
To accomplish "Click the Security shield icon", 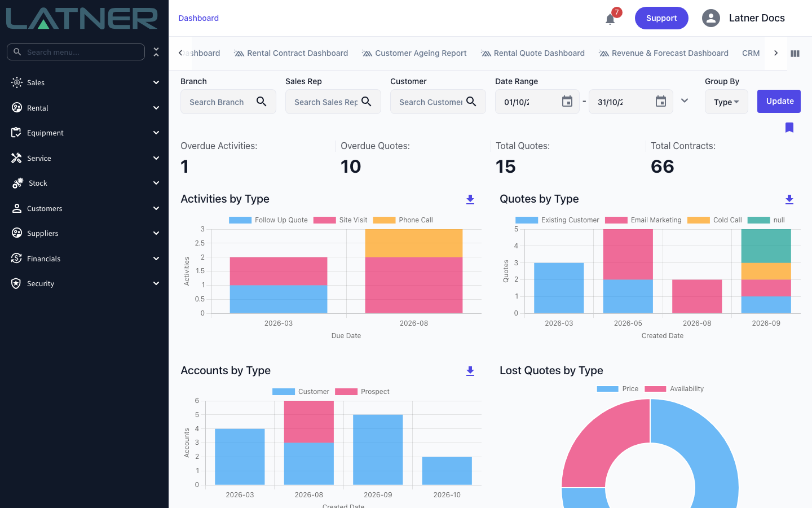I will click(x=16, y=283).
